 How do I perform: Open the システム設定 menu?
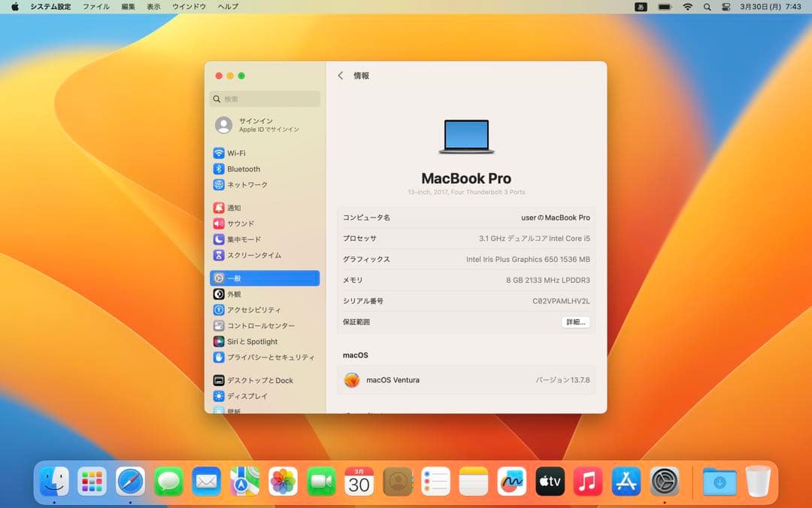(50, 7)
